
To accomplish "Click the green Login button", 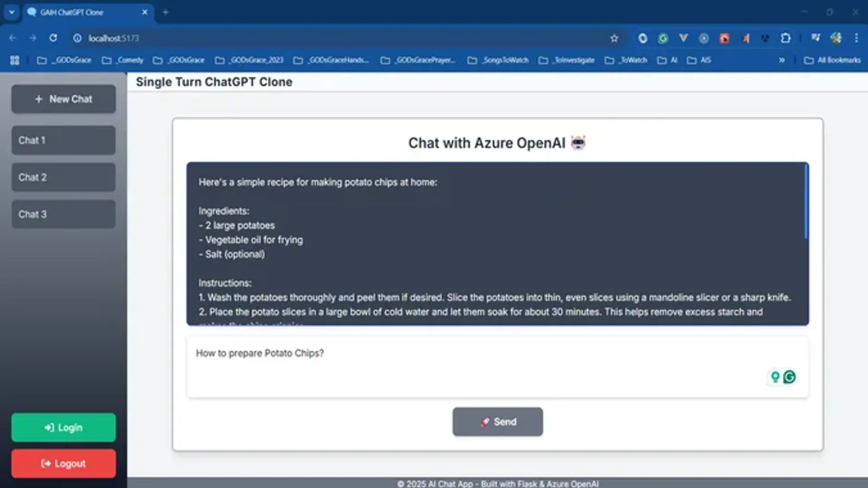I will [x=63, y=427].
